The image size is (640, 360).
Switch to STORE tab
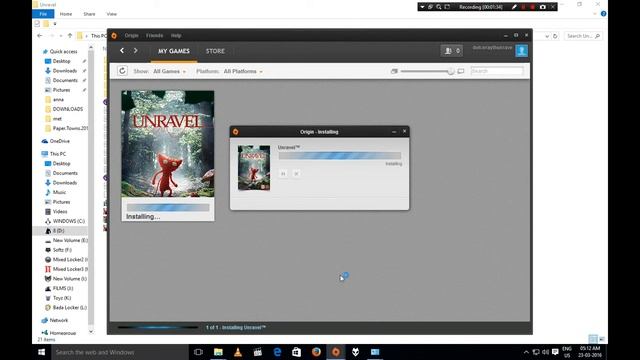(215, 51)
